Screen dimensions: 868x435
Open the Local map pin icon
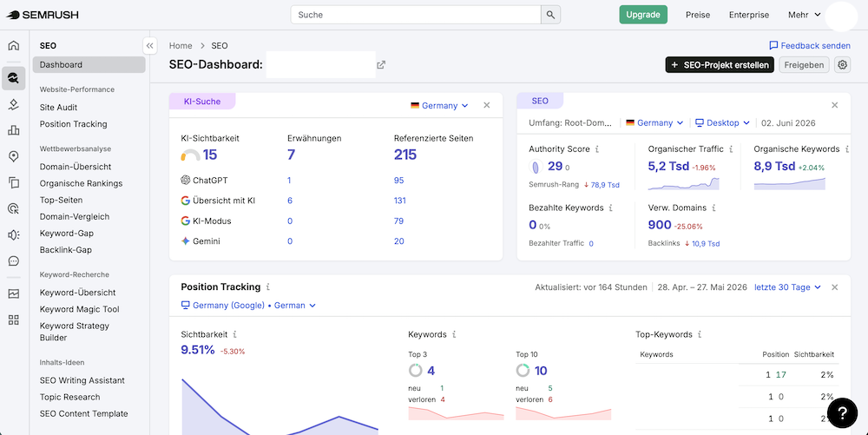pos(13,156)
